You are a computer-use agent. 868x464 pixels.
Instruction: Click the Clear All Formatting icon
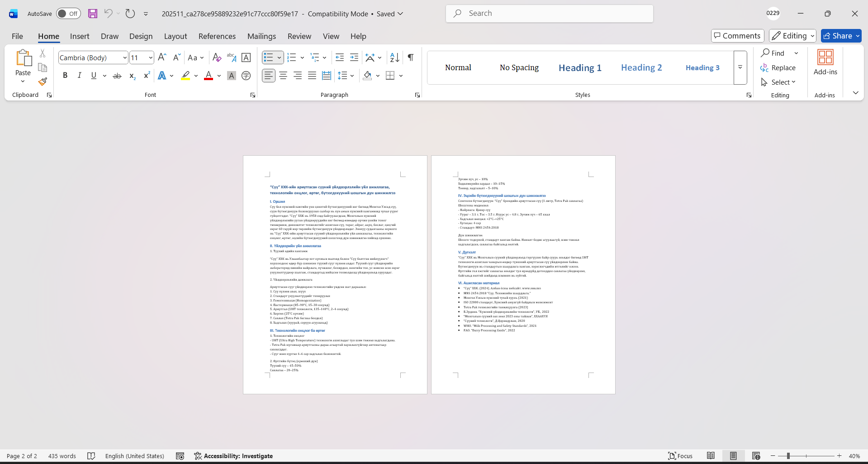(x=217, y=57)
